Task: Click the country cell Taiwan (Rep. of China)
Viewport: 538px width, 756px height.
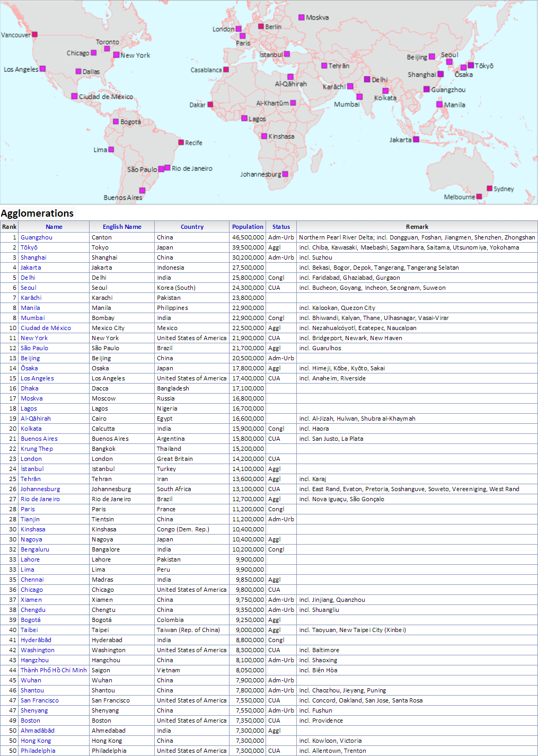Action: [x=188, y=630]
